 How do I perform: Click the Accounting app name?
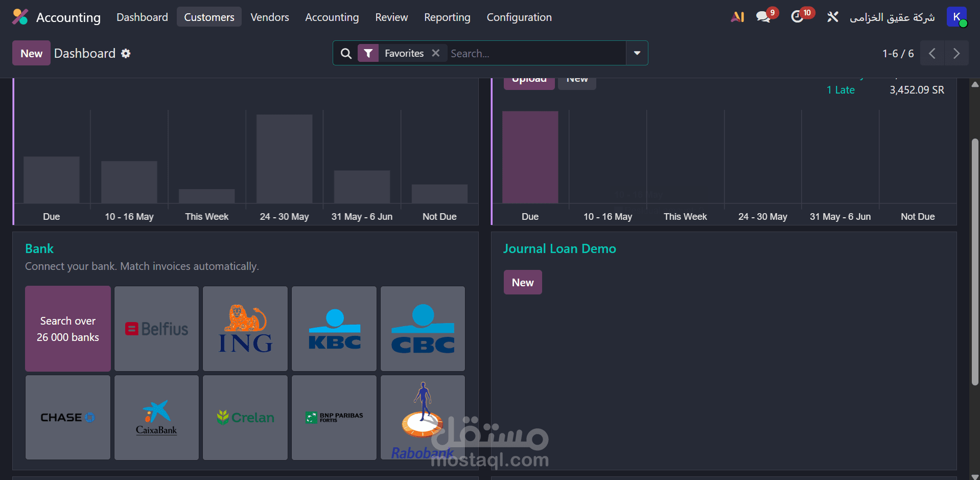68,17
